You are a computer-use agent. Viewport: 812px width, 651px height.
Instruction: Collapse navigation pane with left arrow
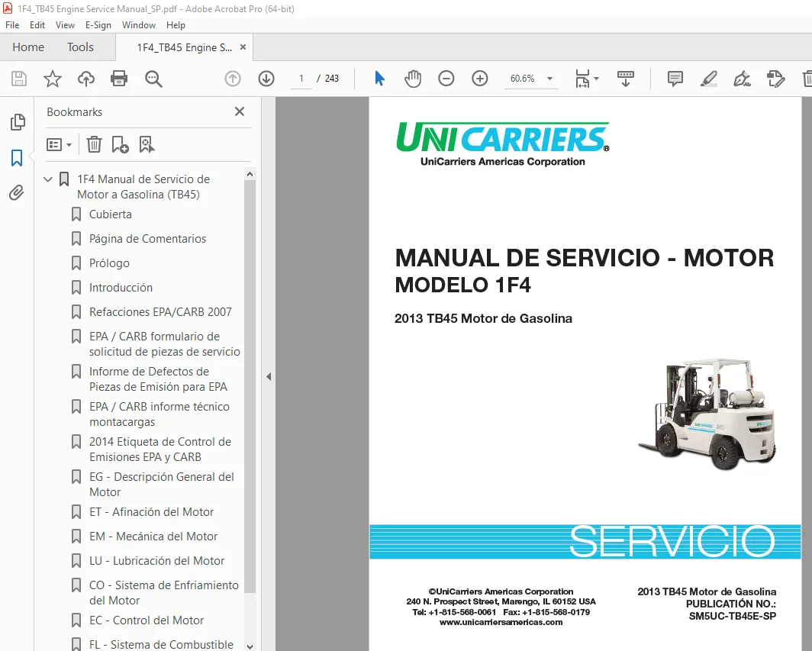point(269,376)
